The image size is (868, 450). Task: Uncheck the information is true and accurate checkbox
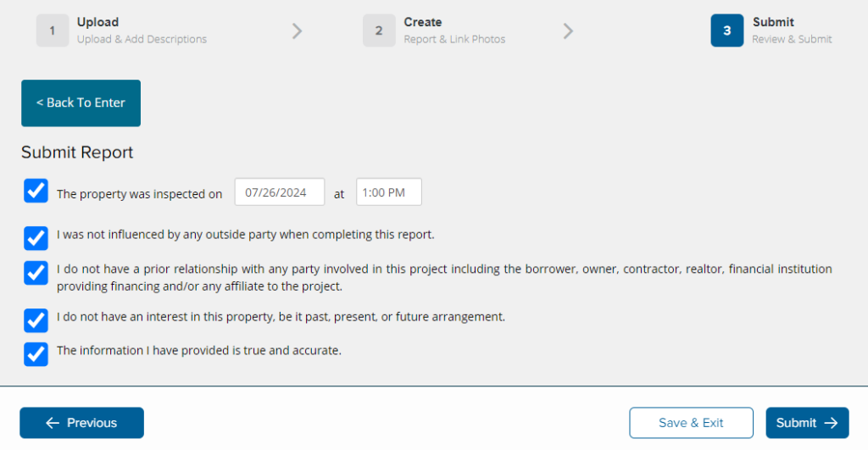[x=36, y=354]
